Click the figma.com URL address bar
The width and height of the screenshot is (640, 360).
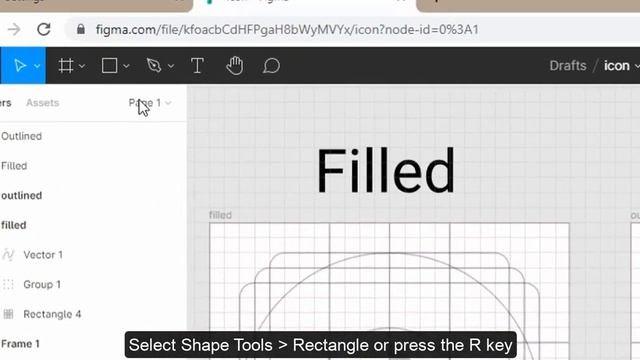(287, 29)
